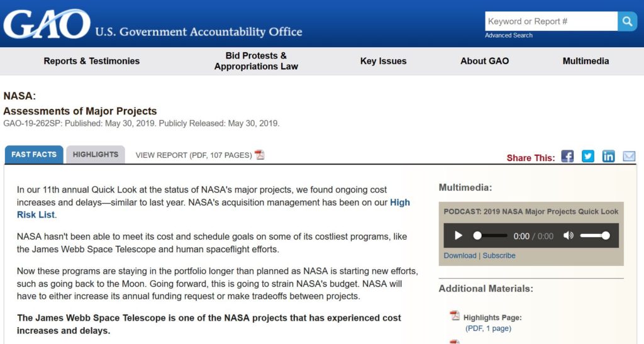Click the U.S. Government Accountability Office title

point(199,31)
